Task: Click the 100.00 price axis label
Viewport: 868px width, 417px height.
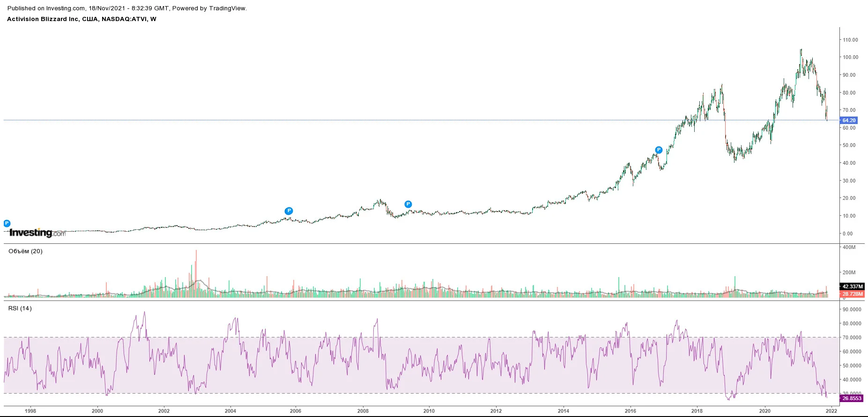Action: [851, 57]
